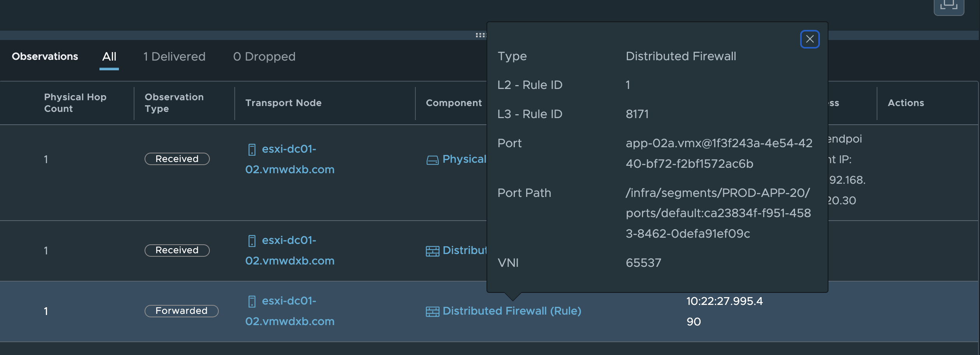Open the Distributed Firewall (Rule) link
The image size is (980, 355).
pos(512,311)
